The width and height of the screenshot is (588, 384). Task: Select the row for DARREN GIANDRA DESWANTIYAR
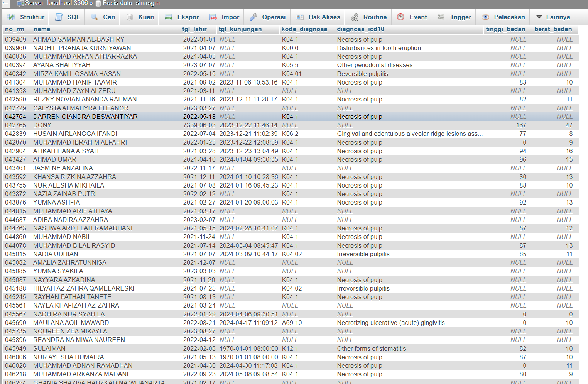tap(85, 117)
